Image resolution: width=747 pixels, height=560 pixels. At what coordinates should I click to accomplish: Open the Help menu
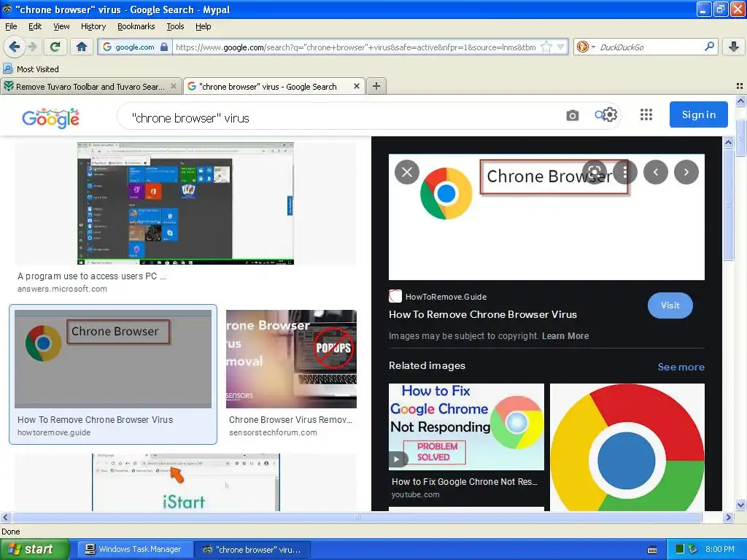[203, 26]
